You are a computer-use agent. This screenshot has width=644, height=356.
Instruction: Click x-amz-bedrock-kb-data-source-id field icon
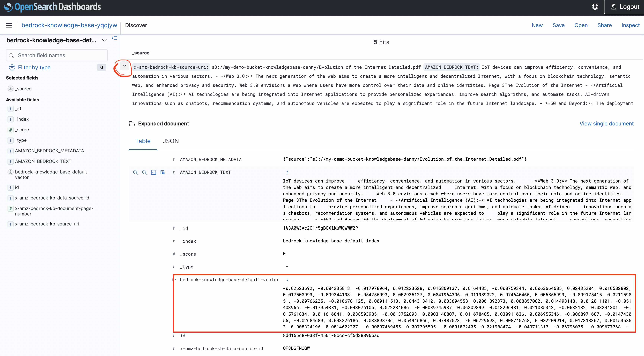coord(10,198)
